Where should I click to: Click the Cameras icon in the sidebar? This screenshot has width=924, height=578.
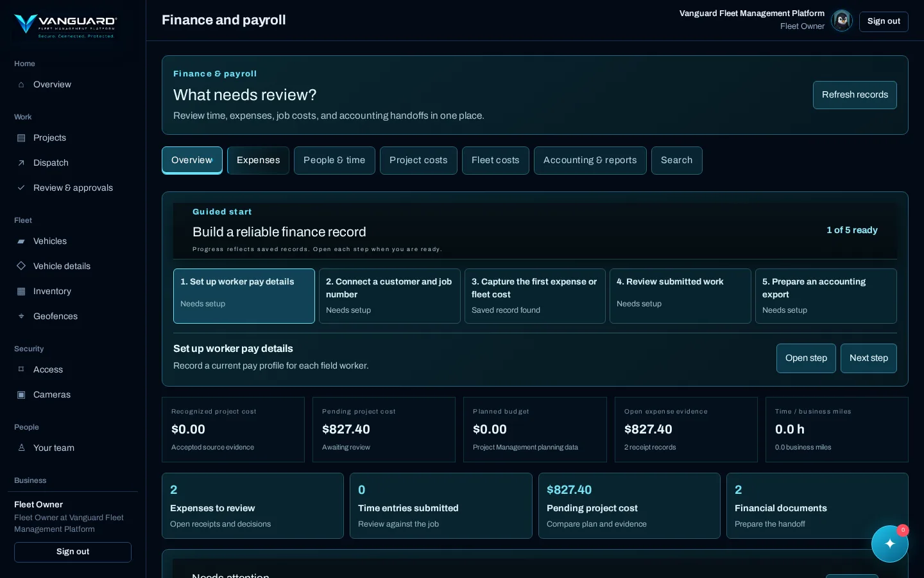point(21,395)
